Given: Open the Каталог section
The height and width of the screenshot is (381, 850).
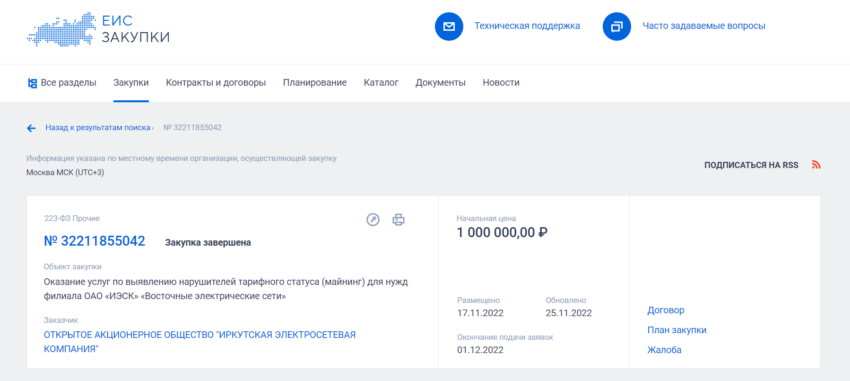Looking at the screenshot, I should pos(381,83).
